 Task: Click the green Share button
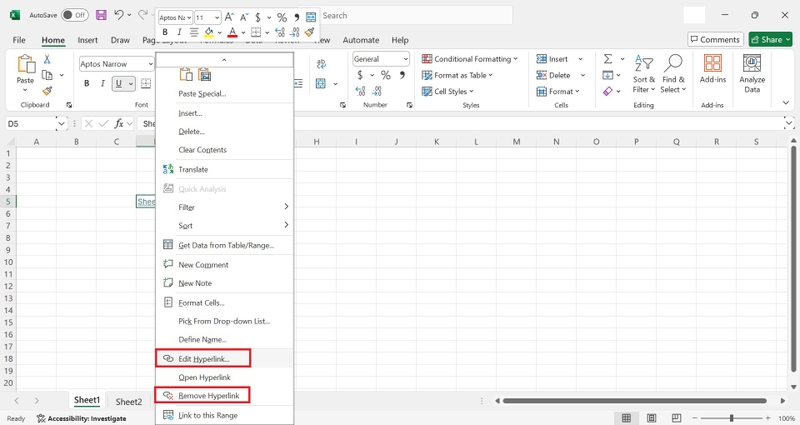(770, 39)
